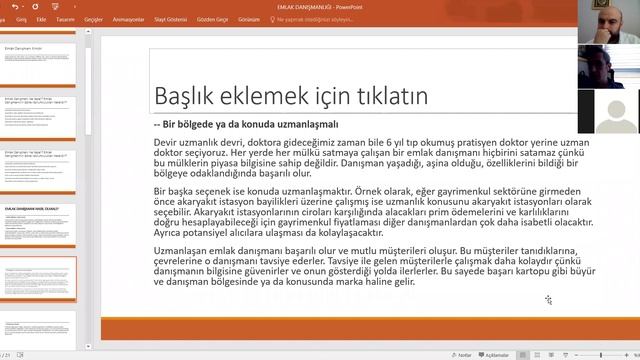640x360 pixels.
Task: Switch to Slide Sorter view icon
Action: (537, 355)
